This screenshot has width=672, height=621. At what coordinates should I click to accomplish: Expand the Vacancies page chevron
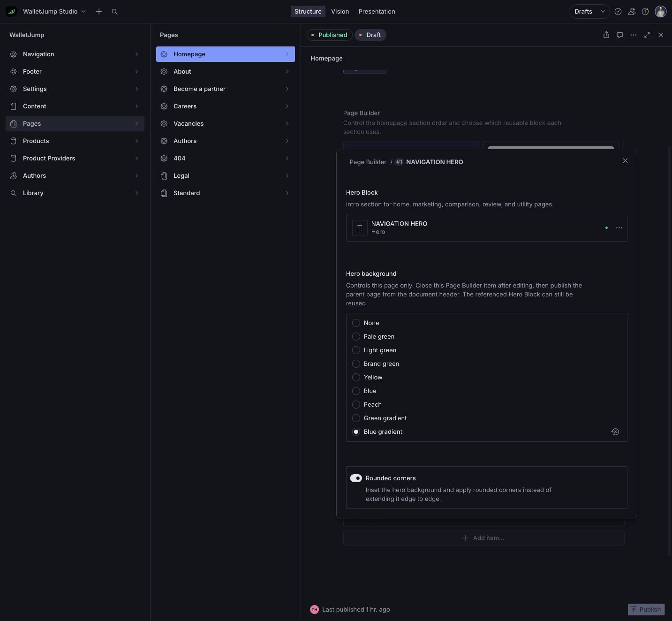click(287, 123)
